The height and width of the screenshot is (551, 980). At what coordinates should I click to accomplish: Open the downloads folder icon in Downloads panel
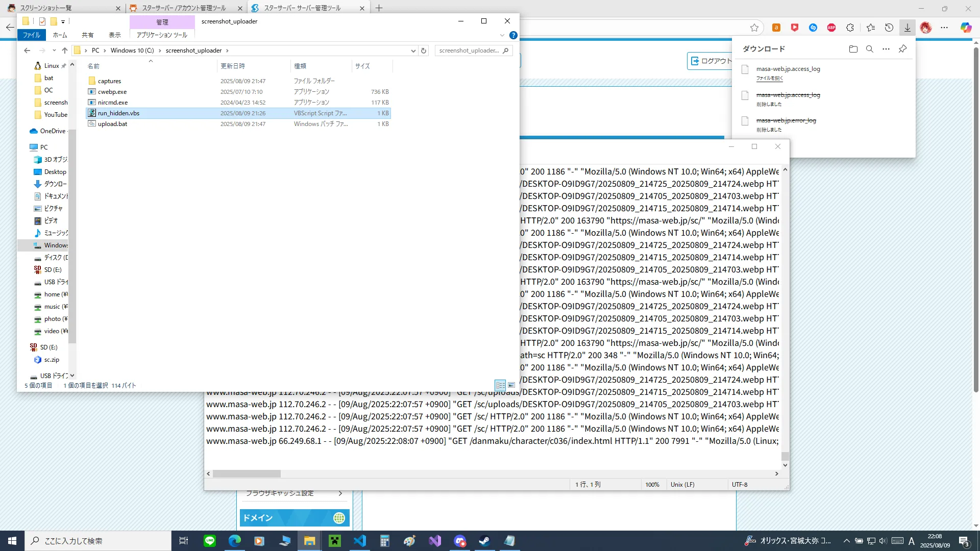853,49
